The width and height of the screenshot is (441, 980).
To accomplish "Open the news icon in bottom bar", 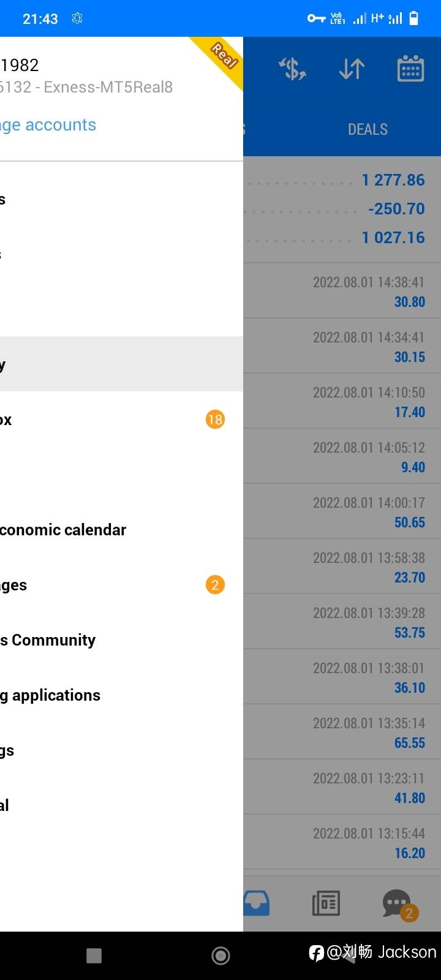I will [x=326, y=903].
